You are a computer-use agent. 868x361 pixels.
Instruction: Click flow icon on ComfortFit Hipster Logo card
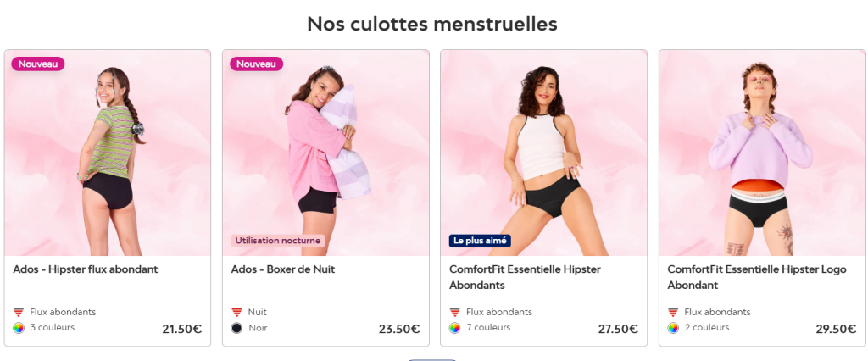(673, 313)
